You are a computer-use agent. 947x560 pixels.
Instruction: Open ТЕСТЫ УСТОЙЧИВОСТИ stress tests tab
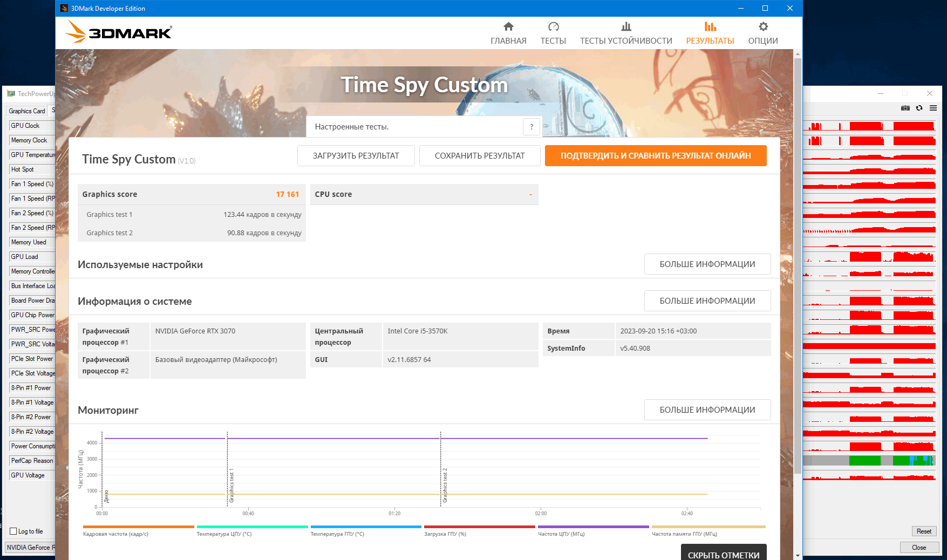tap(626, 33)
